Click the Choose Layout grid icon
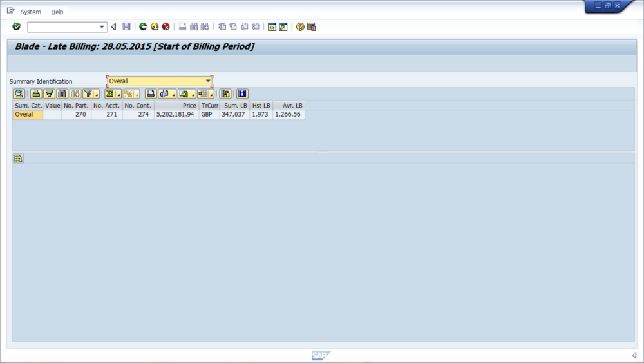644x363 pixels. pyautogui.click(x=203, y=93)
